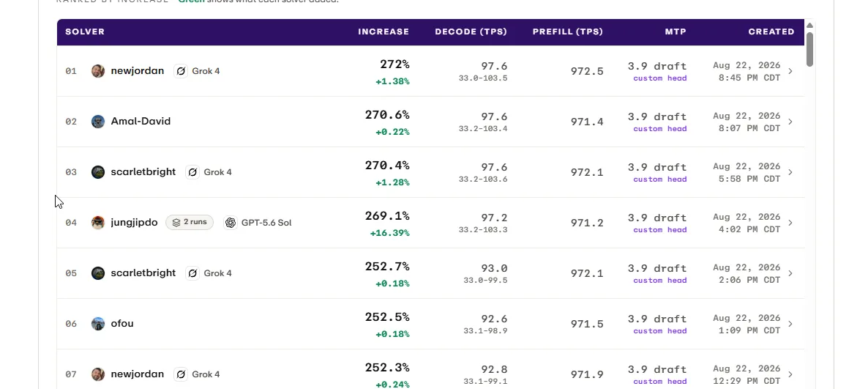
Task: Click scarletbright's avatar in row 05
Action: click(98, 273)
